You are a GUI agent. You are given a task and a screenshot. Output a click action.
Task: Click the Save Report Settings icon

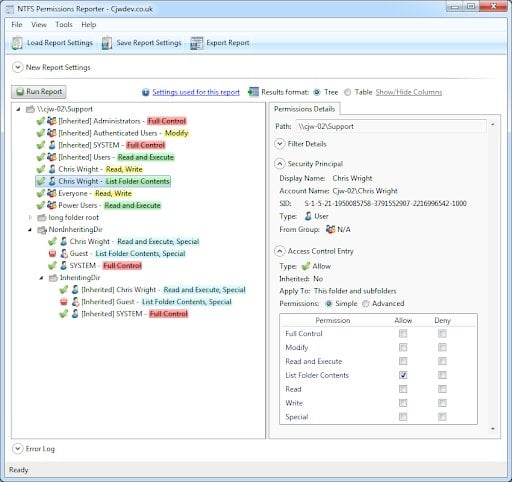(107, 43)
